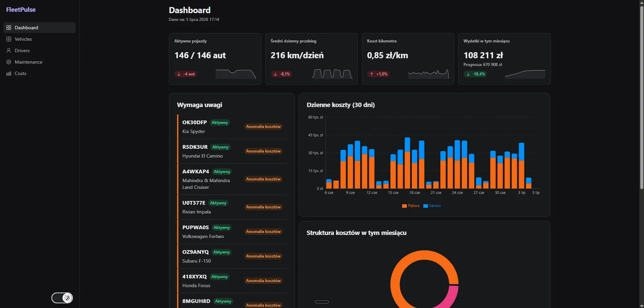
Task: Click Aktywny status badge of OZ9ANYQ
Action: [221, 252]
